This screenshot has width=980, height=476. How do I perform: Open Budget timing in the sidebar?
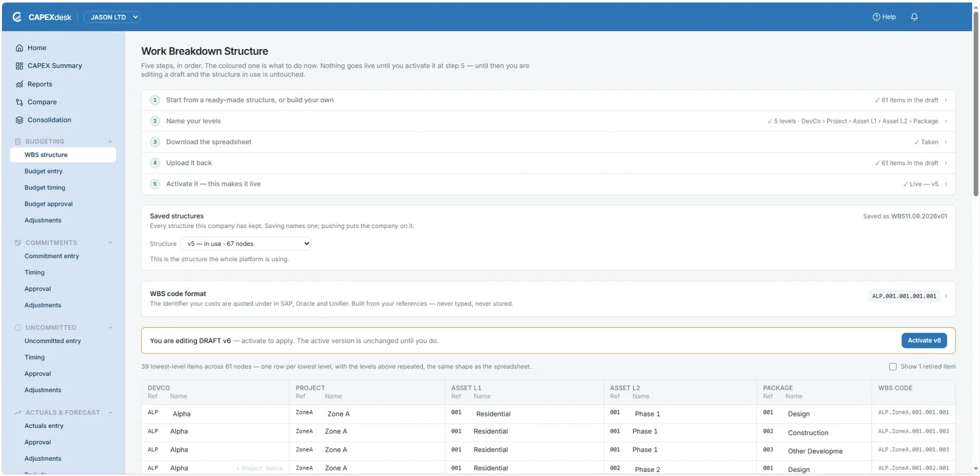[45, 188]
